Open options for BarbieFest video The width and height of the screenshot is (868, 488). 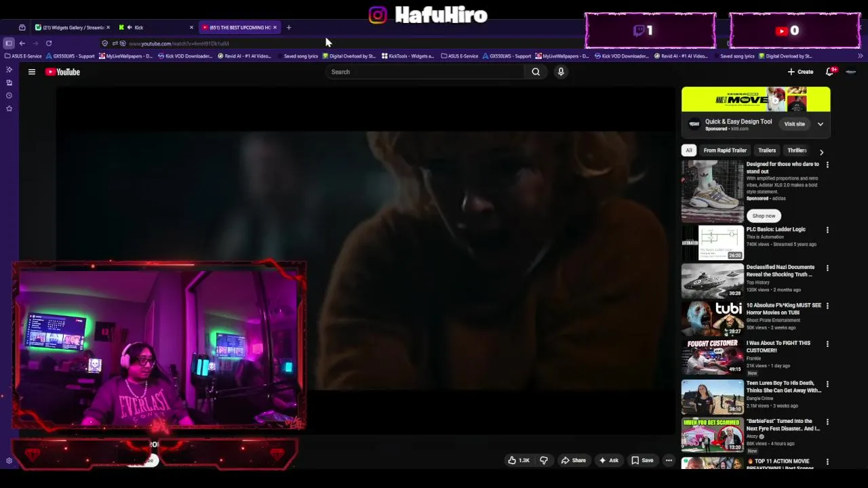pos(827,422)
